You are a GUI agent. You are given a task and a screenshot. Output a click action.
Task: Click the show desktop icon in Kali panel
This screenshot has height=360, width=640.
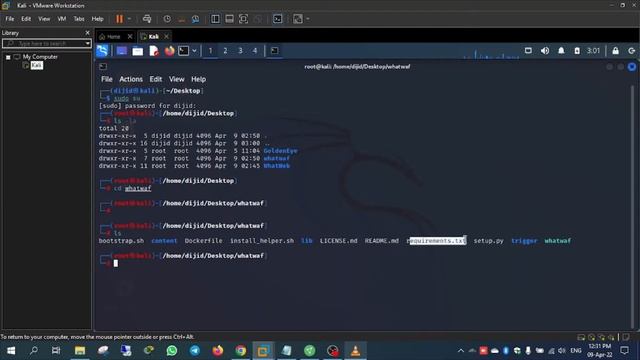click(x=122, y=51)
